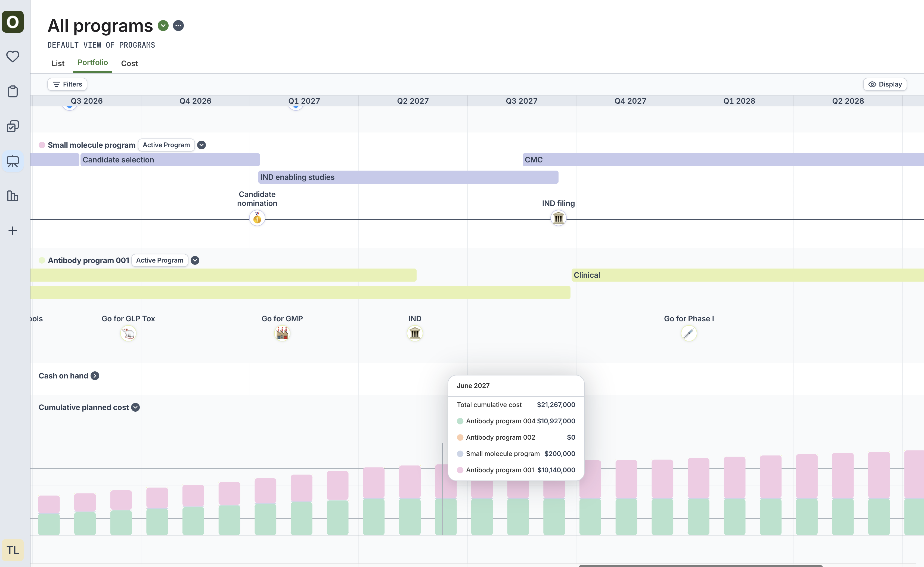Click the IND filing bank milestone icon
Screen dimensions: 924x567
[x=558, y=218]
